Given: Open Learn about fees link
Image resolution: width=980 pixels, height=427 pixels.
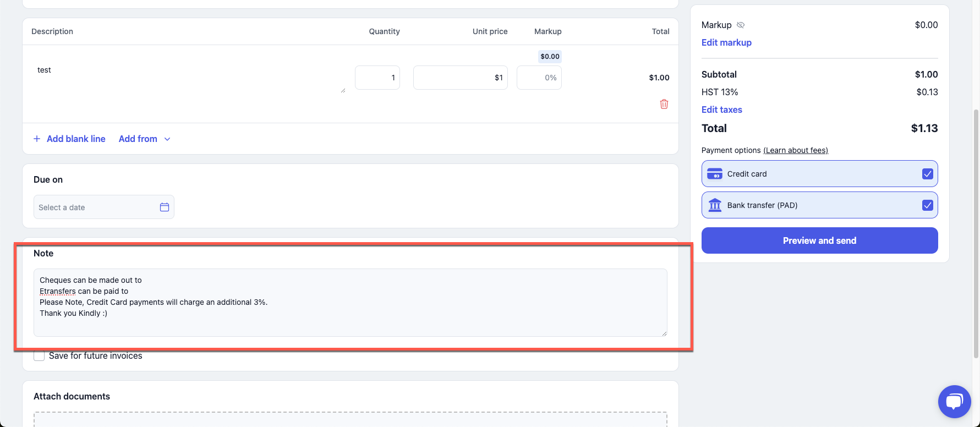Looking at the screenshot, I should (795, 150).
